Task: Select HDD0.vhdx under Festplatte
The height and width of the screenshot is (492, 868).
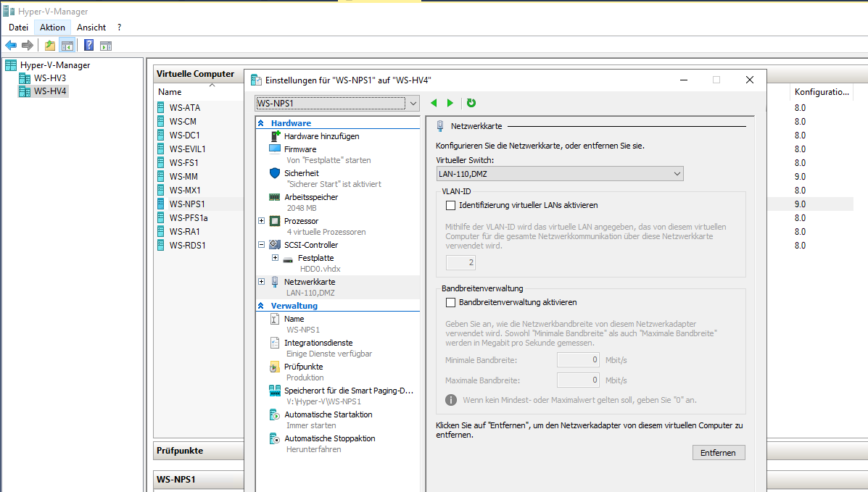Action: coord(321,269)
